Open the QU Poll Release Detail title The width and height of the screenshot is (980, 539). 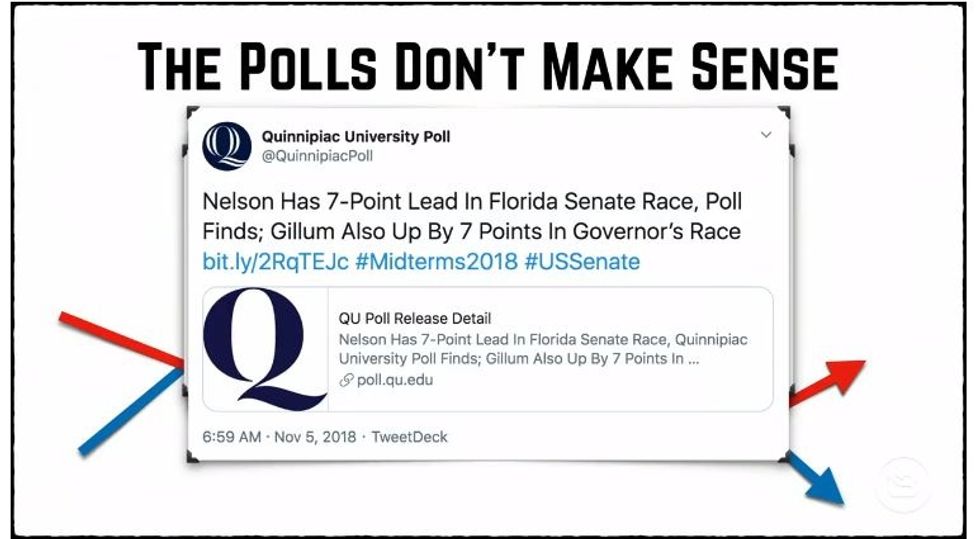tap(415, 319)
